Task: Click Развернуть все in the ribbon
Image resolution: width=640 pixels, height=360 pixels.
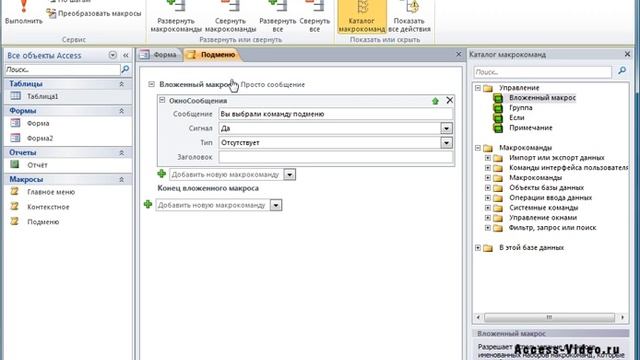Action: point(278,17)
